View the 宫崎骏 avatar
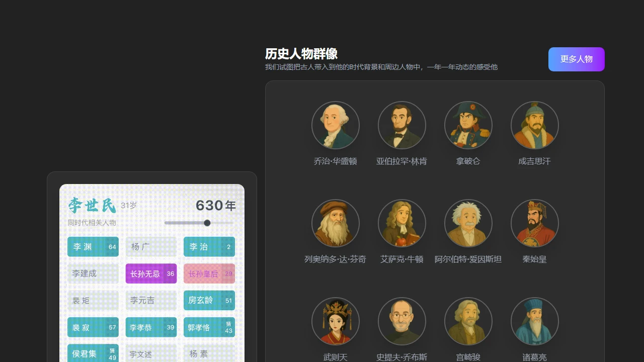The width and height of the screenshot is (644, 362). click(x=468, y=321)
